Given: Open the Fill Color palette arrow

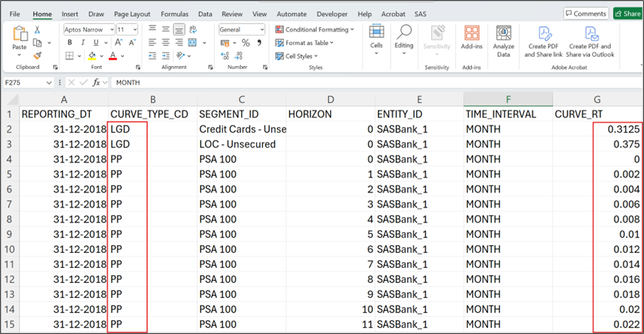Looking at the screenshot, I should click(x=102, y=56).
